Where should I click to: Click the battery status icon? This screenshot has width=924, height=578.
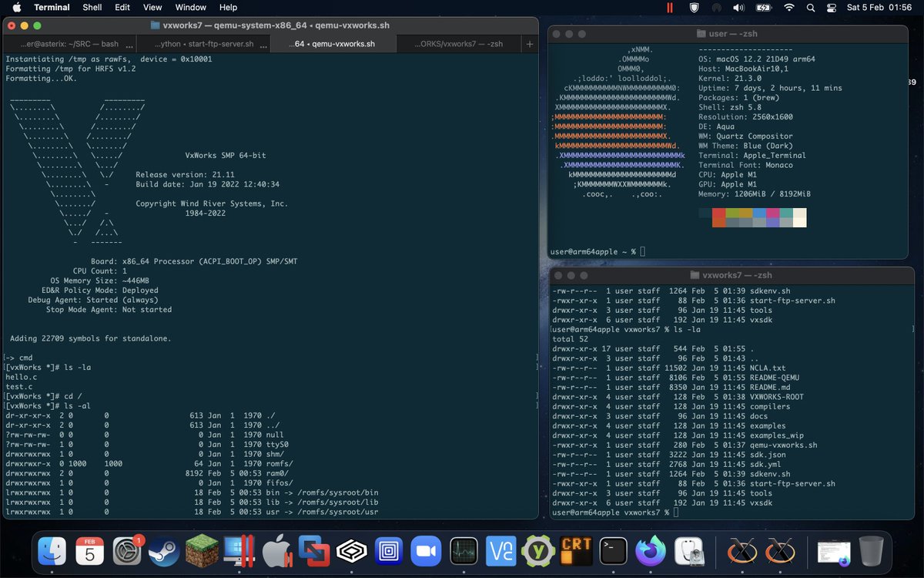764,7
